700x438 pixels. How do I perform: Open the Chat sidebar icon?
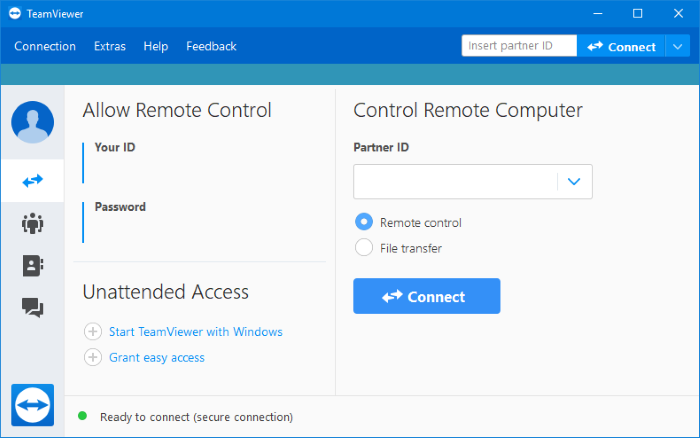coord(32,308)
